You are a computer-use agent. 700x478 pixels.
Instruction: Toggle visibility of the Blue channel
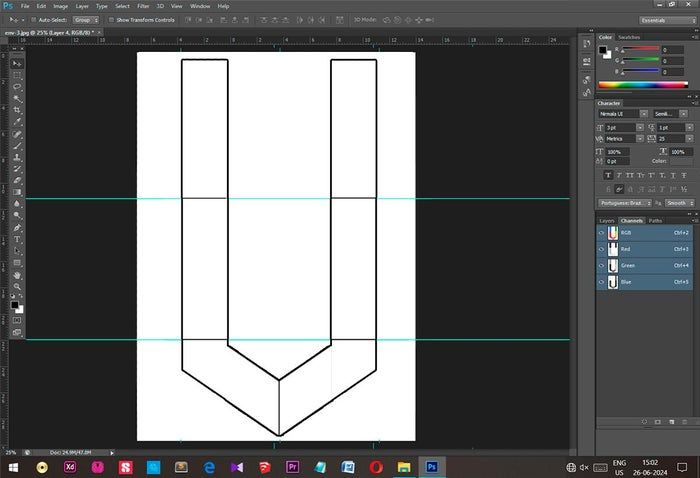[x=602, y=283]
